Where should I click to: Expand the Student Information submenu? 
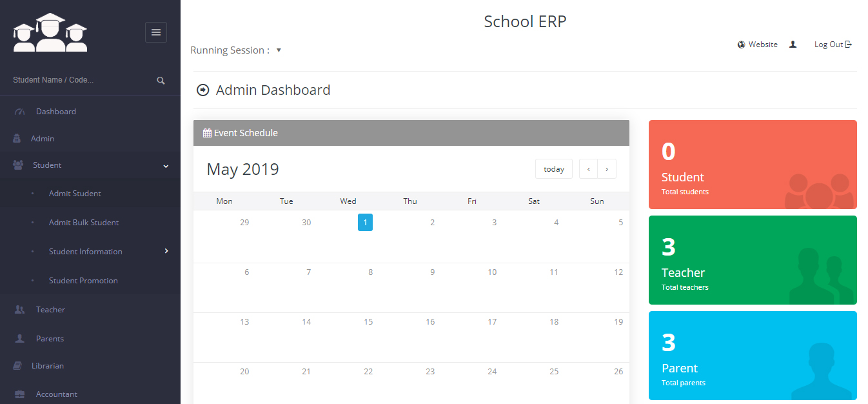166,251
